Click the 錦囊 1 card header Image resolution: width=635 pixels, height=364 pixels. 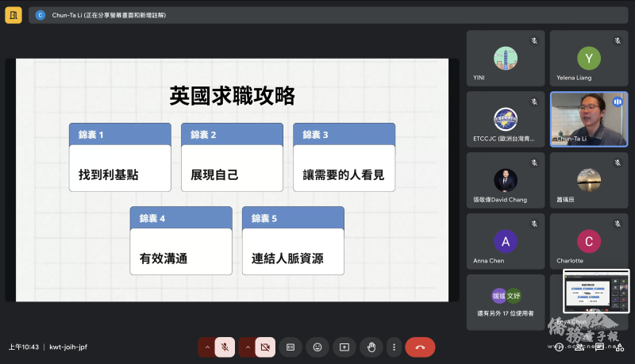[x=121, y=135]
